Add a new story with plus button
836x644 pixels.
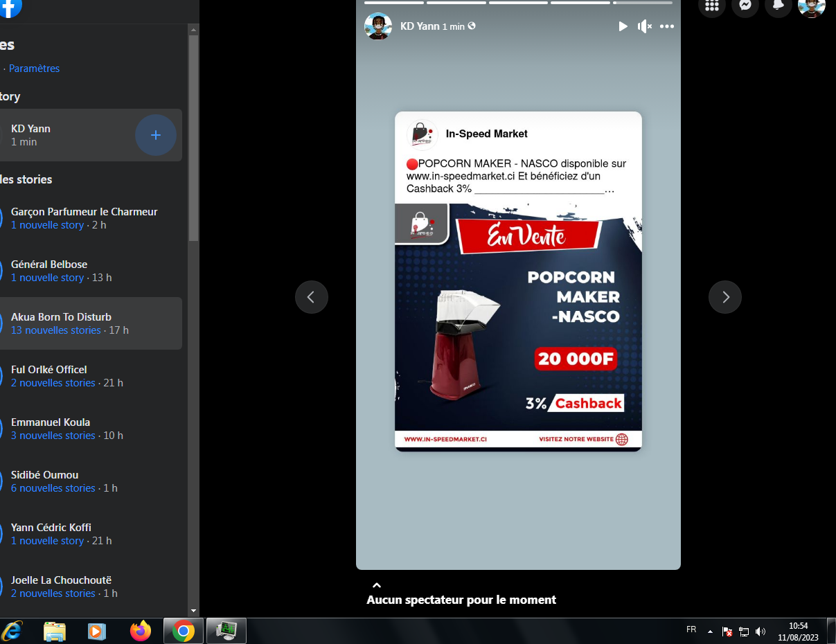point(155,135)
